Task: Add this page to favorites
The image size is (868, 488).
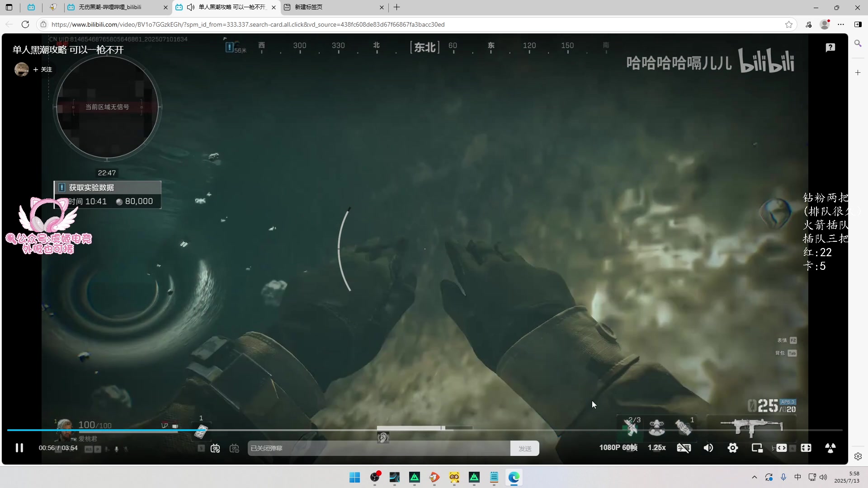Action: click(789, 24)
